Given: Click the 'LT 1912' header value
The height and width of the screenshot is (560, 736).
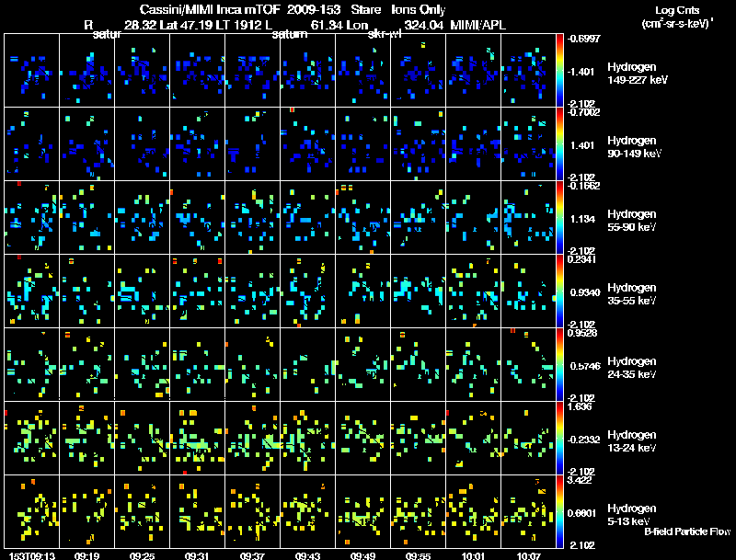Looking at the screenshot, I should point(238,25).
